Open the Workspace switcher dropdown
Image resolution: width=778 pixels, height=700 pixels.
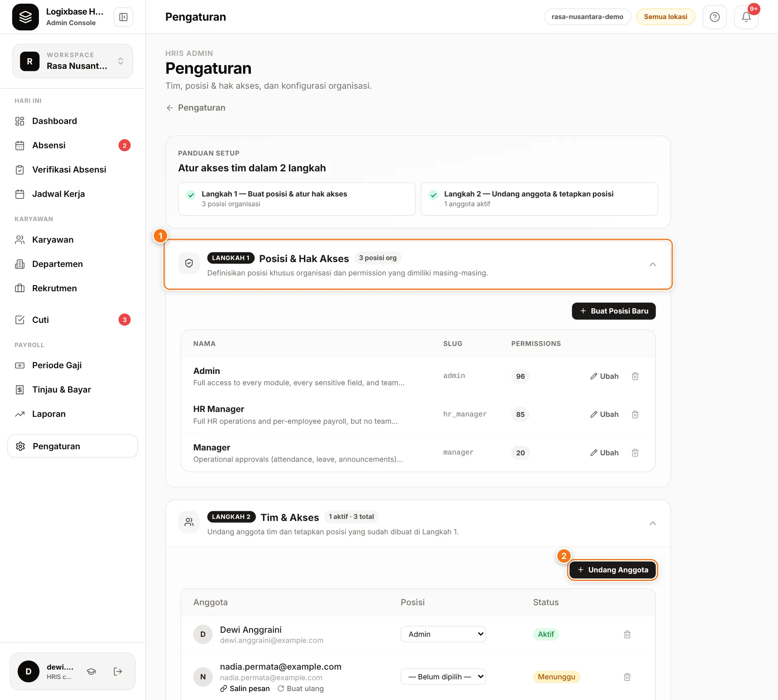pos(73,61)
